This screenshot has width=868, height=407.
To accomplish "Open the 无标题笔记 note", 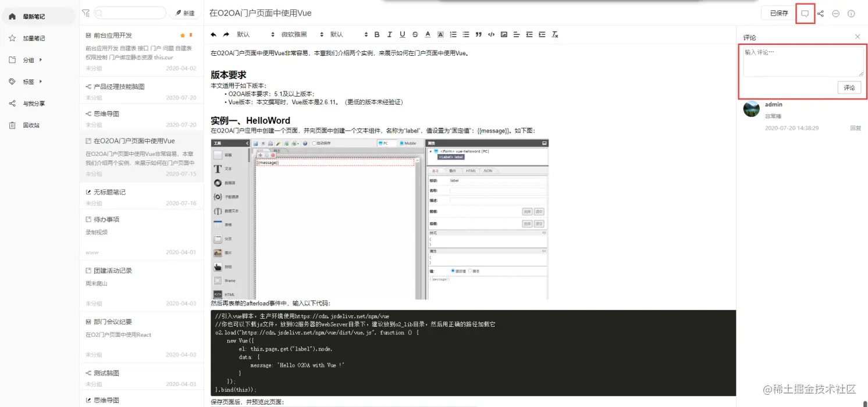I will [x=141, y=197].
